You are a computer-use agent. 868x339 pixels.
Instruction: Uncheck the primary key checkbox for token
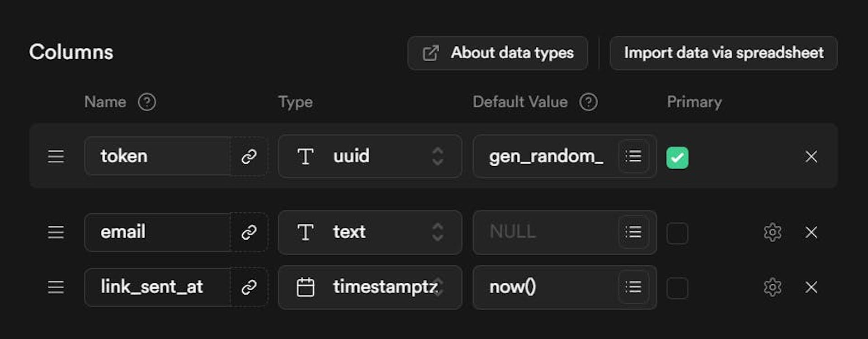click(x=677, y=158)
